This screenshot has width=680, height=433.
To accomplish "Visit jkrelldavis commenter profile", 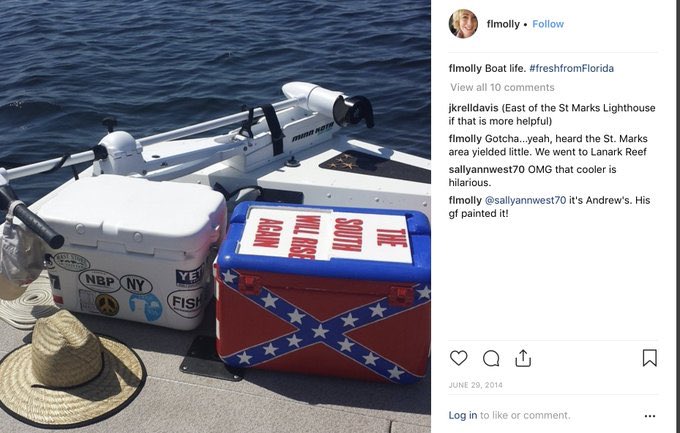I will (474, 108).
